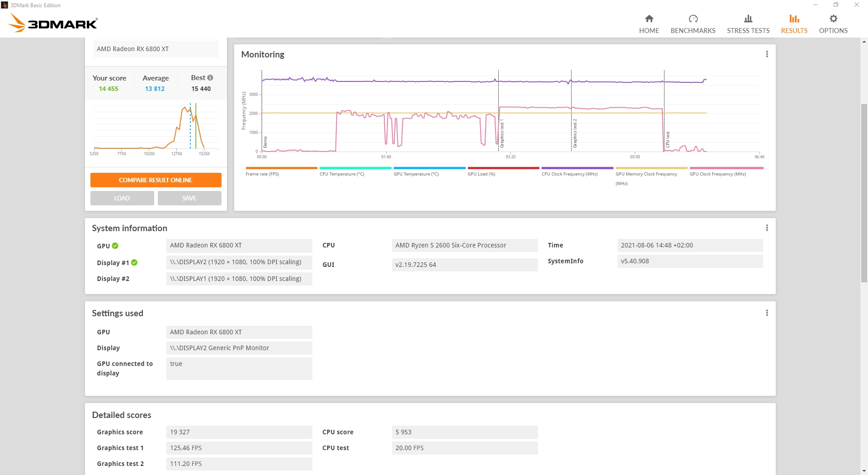The height and width of the screenshot is (475, 868).
Task: Toggle the CPU Temperature legend line
Action: pyautogui.click(x=355, y=171)
